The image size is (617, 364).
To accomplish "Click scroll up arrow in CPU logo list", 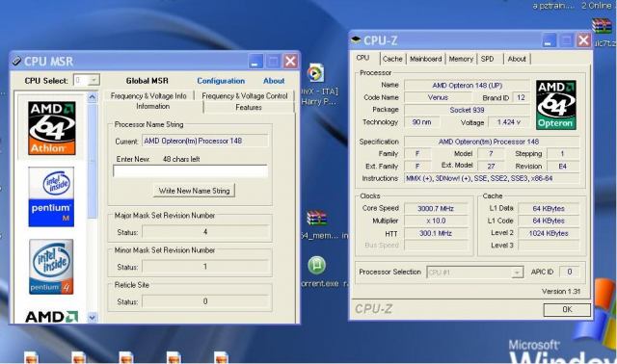I will [x=93, y=96].
